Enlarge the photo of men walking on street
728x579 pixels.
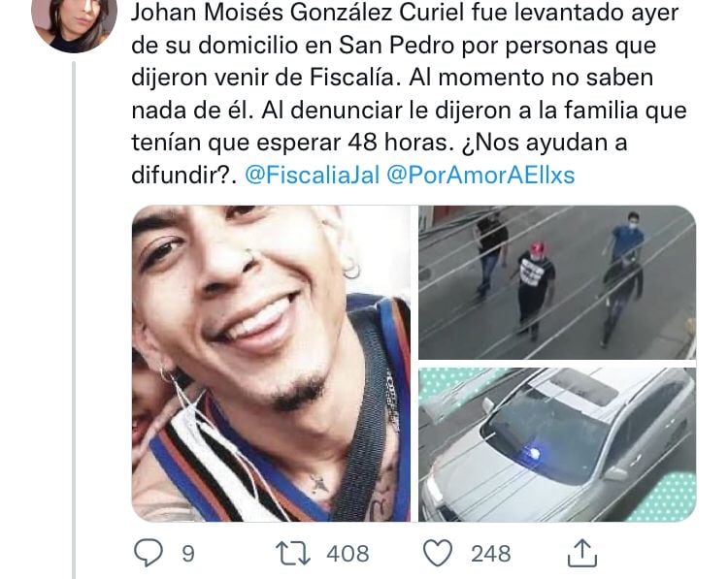pyautogui.click(x=557, y=282)
